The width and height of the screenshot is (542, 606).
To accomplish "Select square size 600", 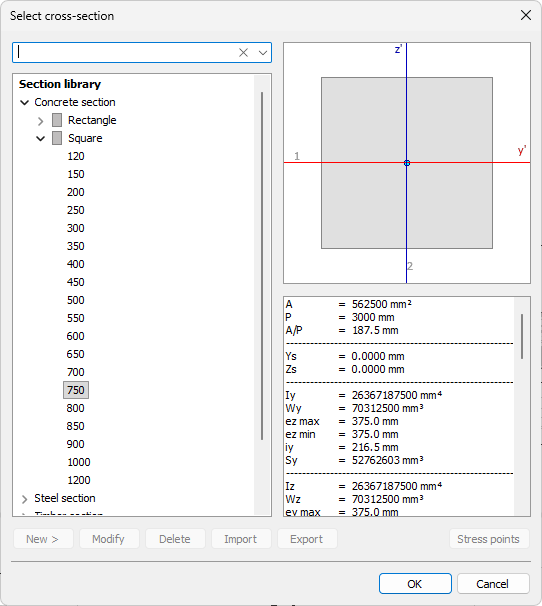I will tap(76, 336).
